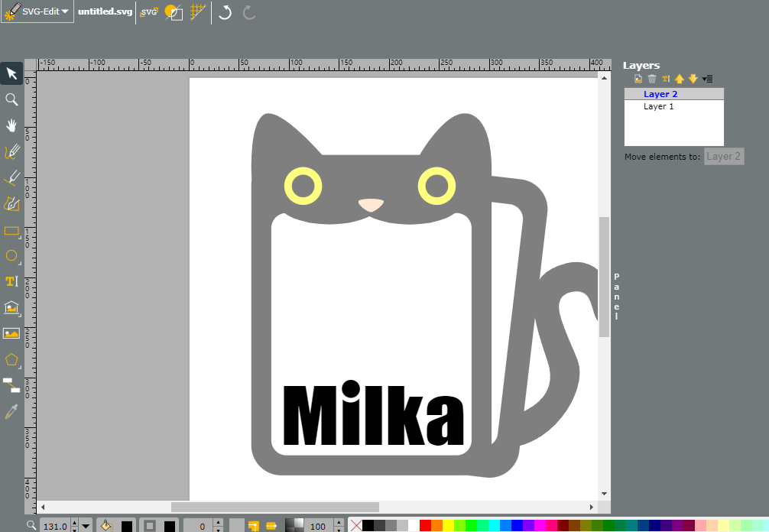
Task: Choose the Pan hand tool
Action: coord(11,125)
